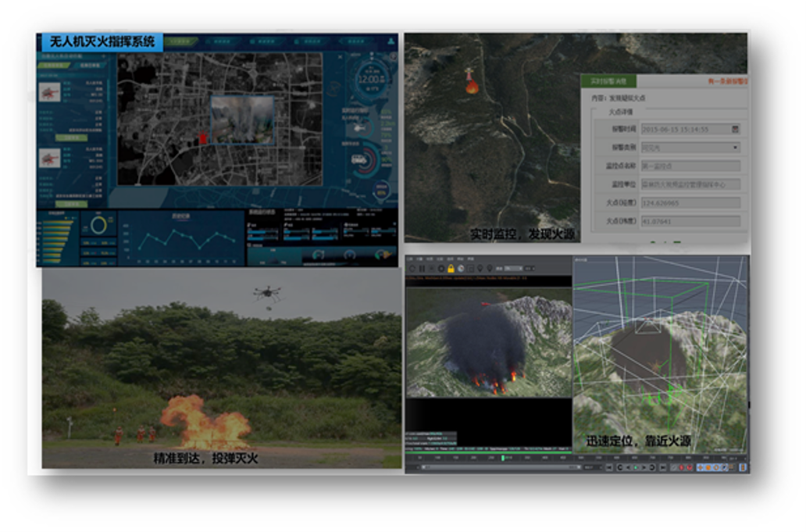The image size is (806, 532).
Task: Open the alarm category dropdown arrow
Action: [736, 148]
